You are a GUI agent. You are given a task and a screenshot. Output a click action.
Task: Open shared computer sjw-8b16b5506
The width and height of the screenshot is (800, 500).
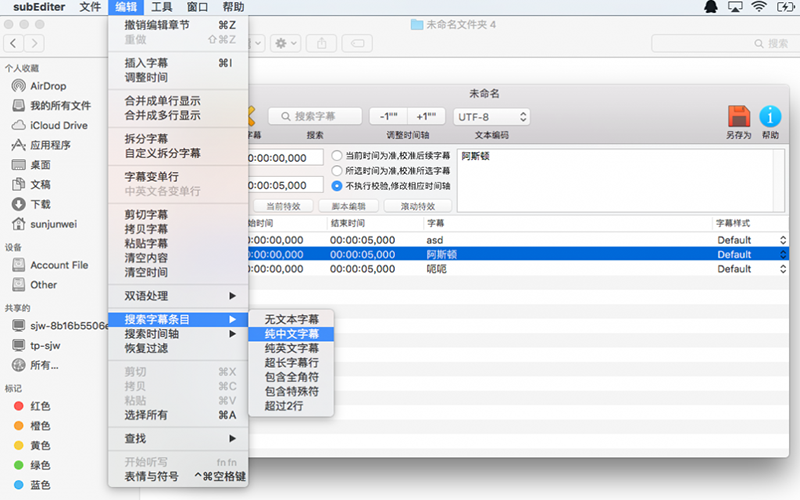click(59, 326)
